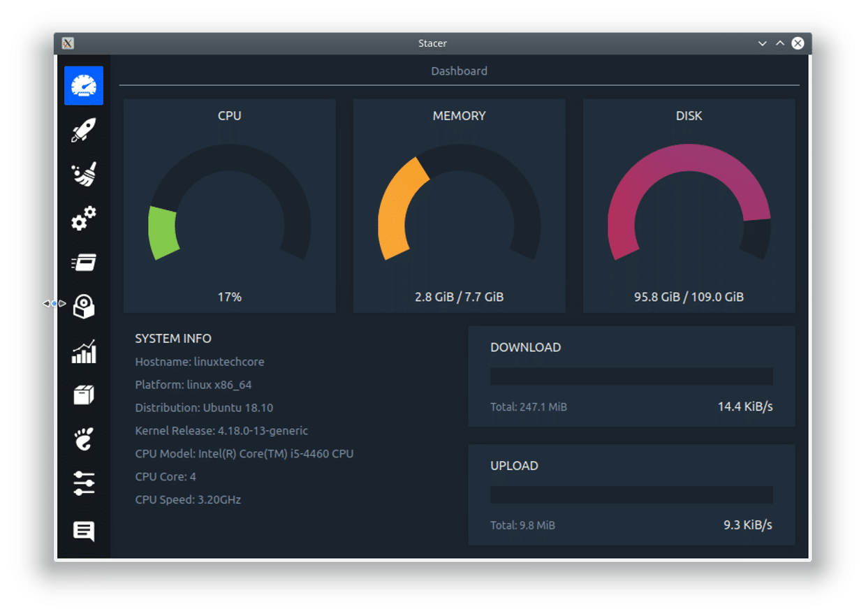Maximize Stacer using the up chevron
Image resolution: width=866 pixels, height=616 pixels.
(x=780, y=43)
